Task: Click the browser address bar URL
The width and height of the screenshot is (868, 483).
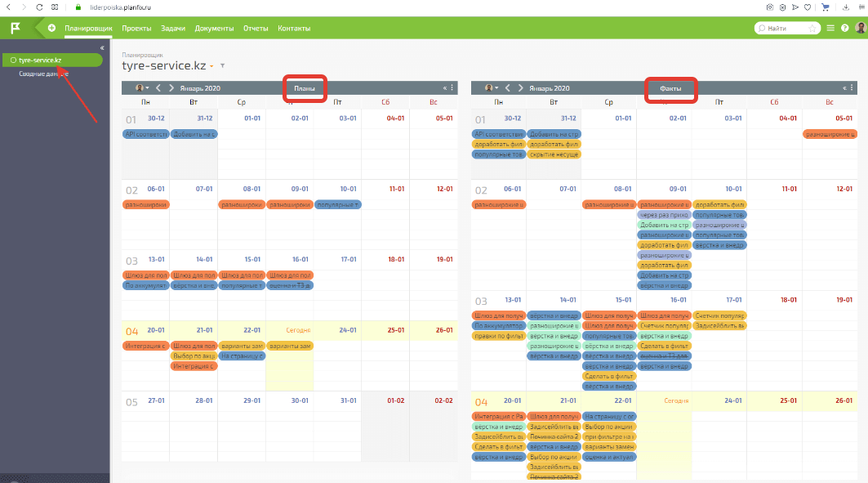Action: (x=120, y=7)
